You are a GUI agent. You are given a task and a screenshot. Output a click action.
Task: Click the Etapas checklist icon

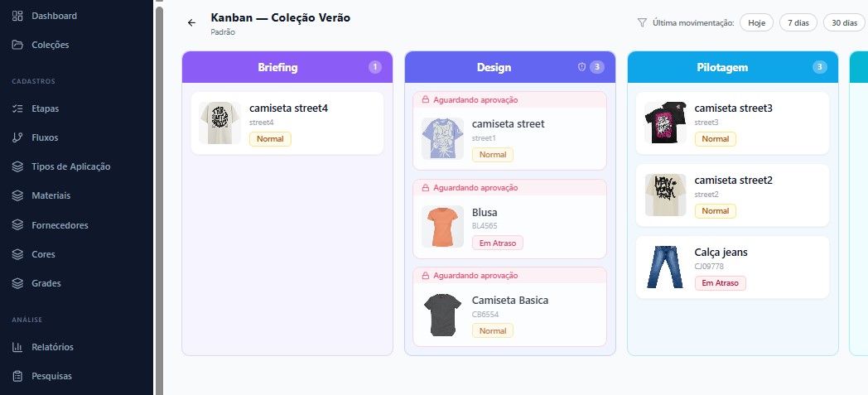tap(18, 108)
